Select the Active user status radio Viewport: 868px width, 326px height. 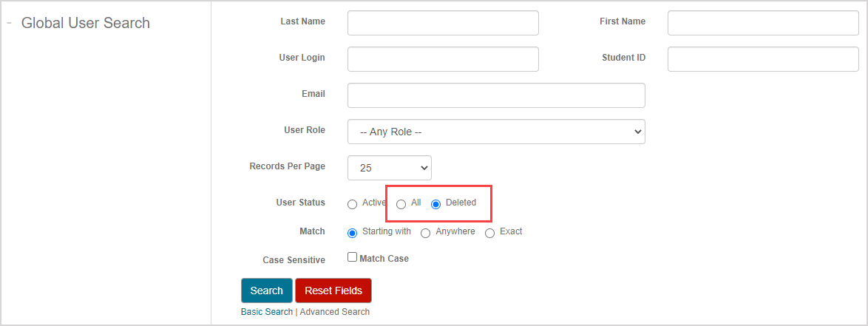[353, 205]
